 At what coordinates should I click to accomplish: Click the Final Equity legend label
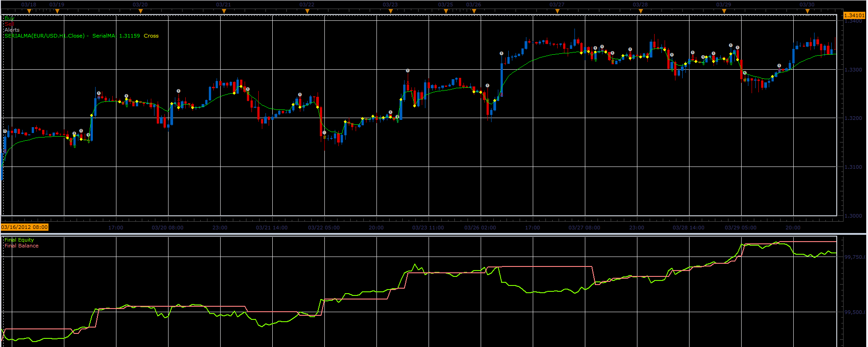[19, 240]
